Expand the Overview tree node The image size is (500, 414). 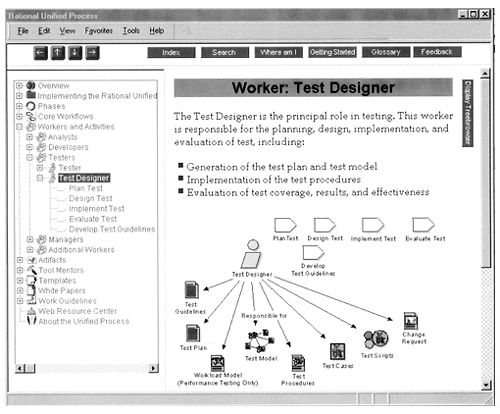click(19, 86)
